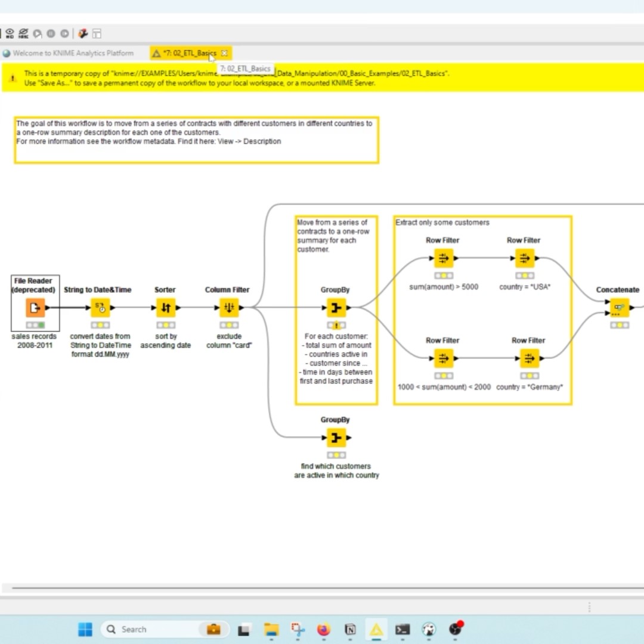
Task: Open the GroupBy node summarizing each customer
Action: (336, 307)
